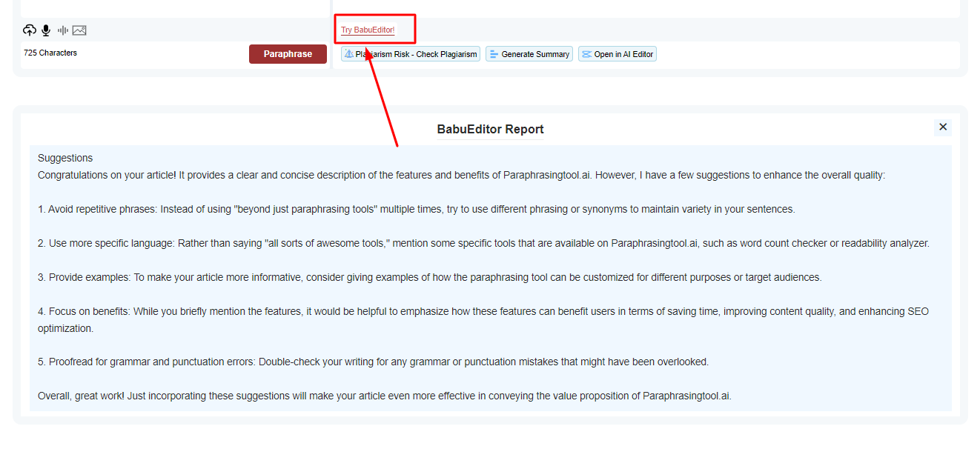Click the audio waveform icon
The height and width of the screenshot is (449, 980).
click(63, 30)
